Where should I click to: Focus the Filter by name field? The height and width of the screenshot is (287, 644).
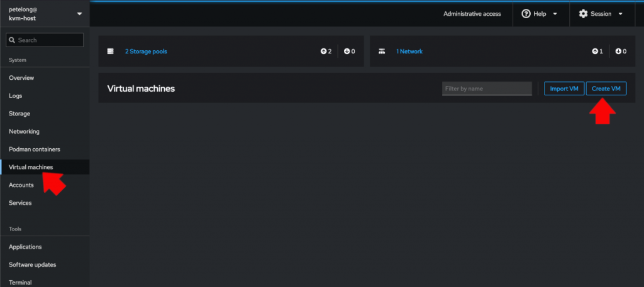(487, 89)
